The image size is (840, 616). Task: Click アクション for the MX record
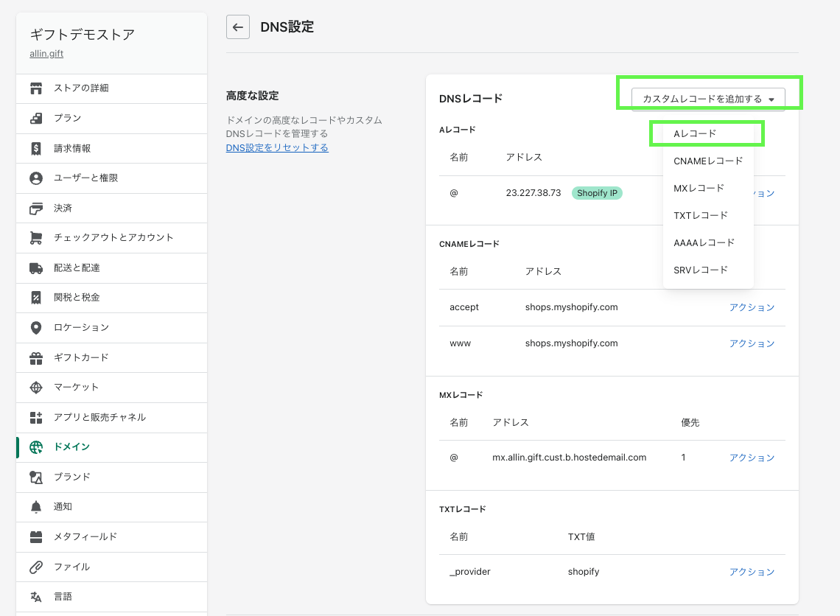(752, 458)
